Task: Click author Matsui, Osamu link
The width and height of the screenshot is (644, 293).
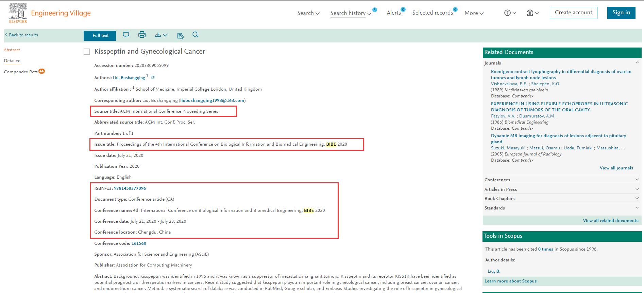Action: tap(544, 148)
